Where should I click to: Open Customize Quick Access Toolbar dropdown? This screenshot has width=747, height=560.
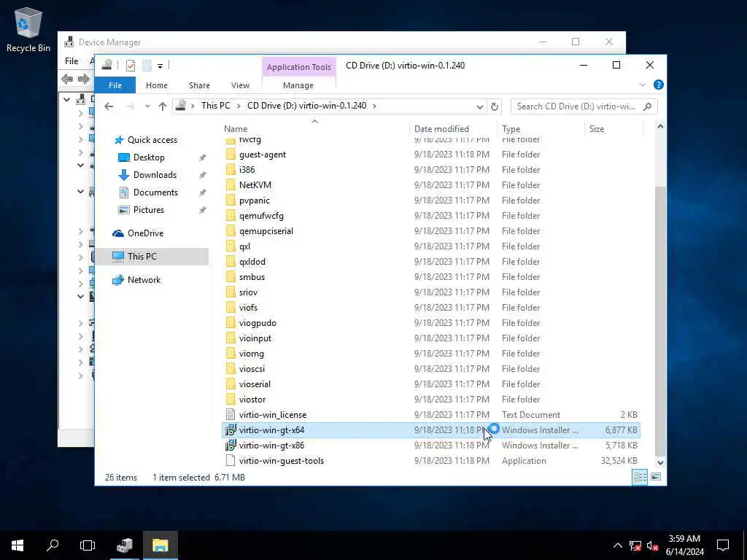pos(160,66)
